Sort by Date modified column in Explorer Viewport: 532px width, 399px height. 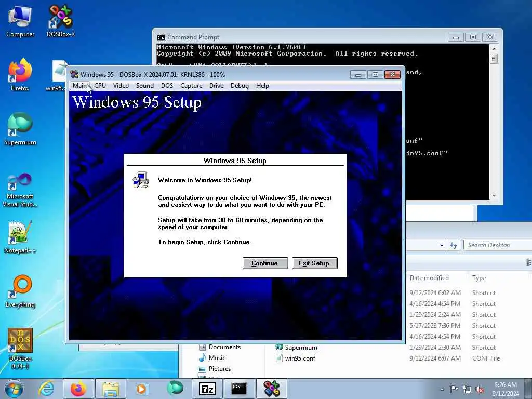coord(429,278)
